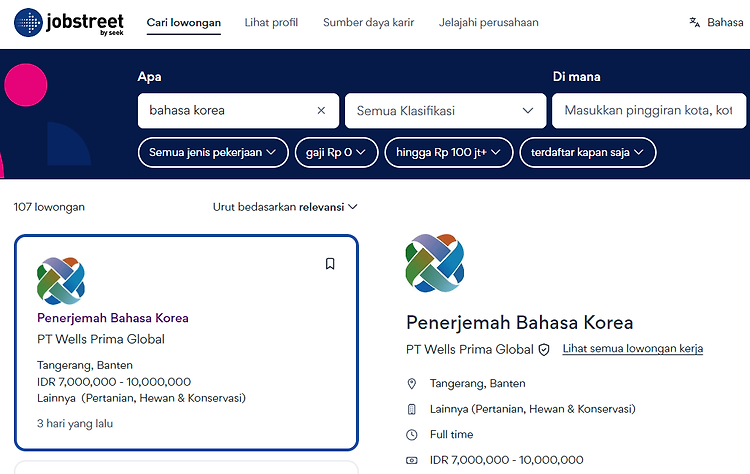Go to Lihat profil
Screen dimensions: 750x474
click(271, 22)
